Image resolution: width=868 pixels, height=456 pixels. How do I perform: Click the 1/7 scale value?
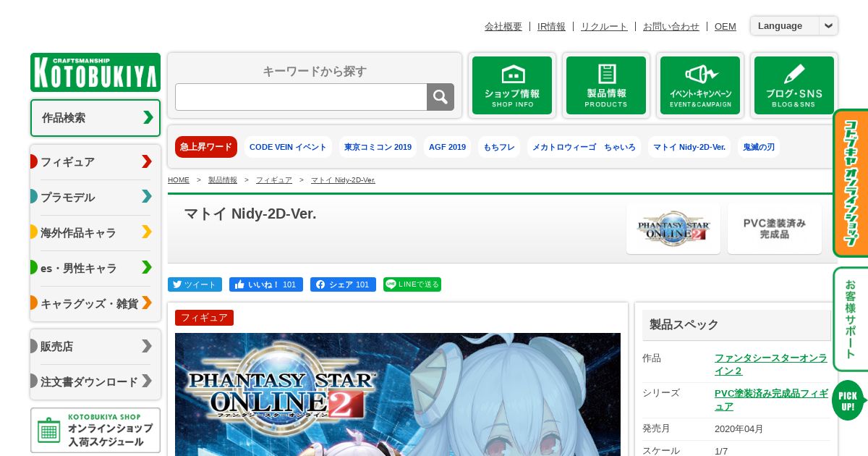(x=721, y=451)
